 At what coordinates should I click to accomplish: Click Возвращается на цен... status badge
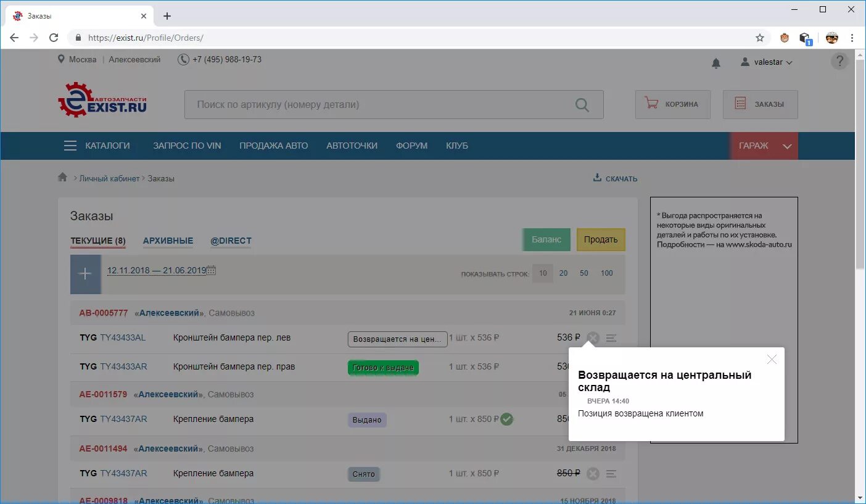(397, 339)
